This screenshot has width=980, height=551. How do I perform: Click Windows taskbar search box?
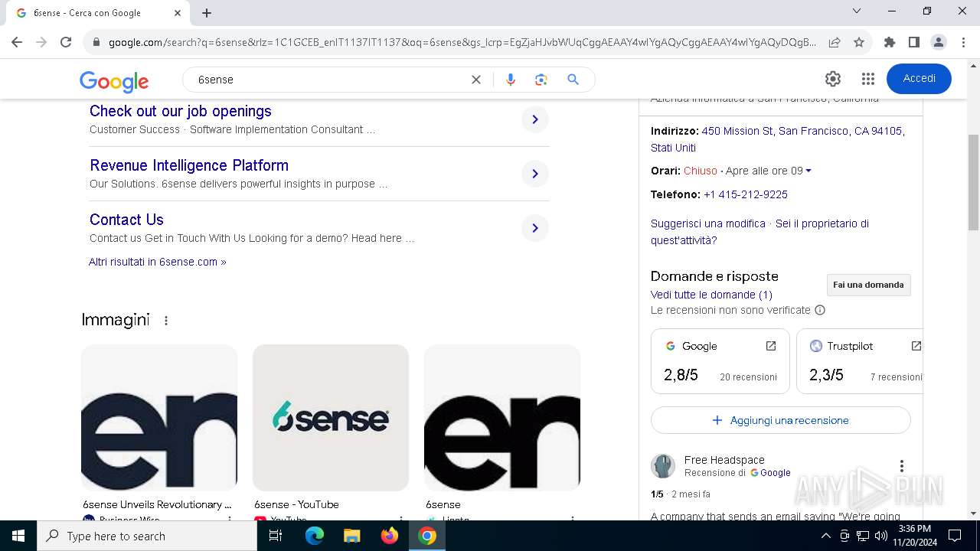147,536
